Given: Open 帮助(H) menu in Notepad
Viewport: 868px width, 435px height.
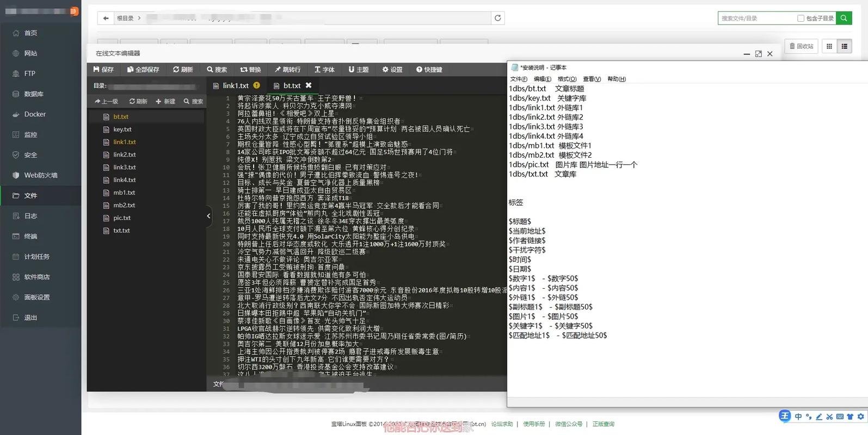Looking at the screenshot, I should (x=617, y=79).
